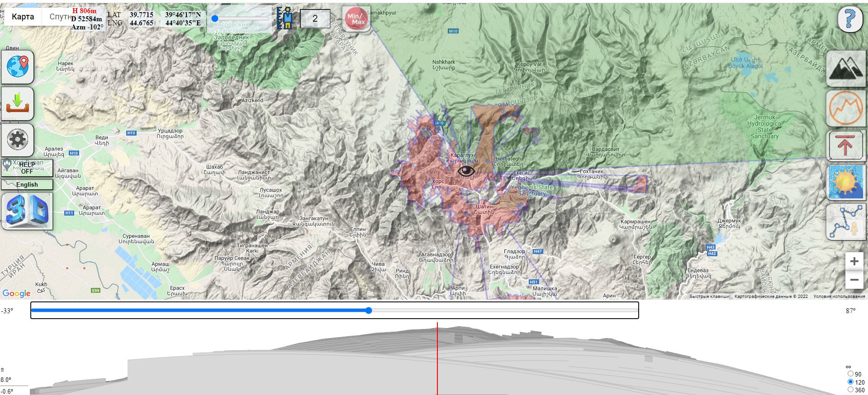
Task: Click the coordinate 44°40'35"E
Action: tap(183, 23)
